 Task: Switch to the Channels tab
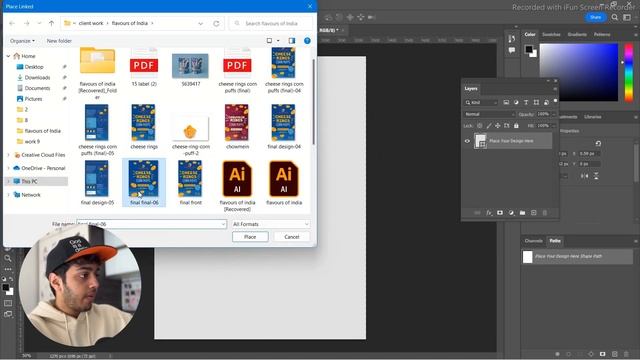[x=533, y=241]
